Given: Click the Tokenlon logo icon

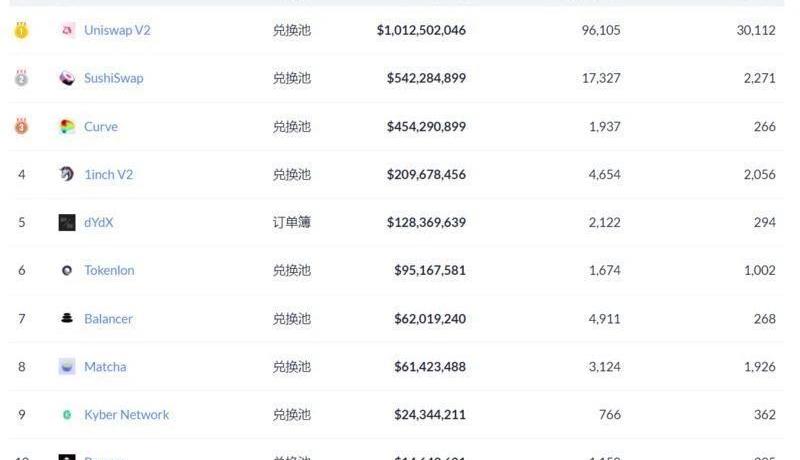Looking at the screenshot, I should tap(67, 270).
